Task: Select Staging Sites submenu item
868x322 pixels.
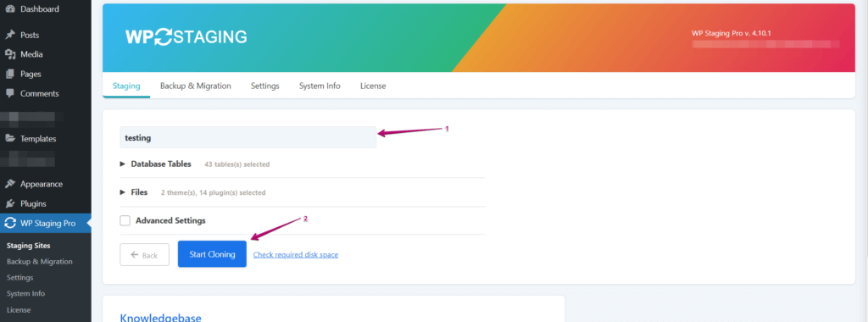Action: [x=29, y=245]
